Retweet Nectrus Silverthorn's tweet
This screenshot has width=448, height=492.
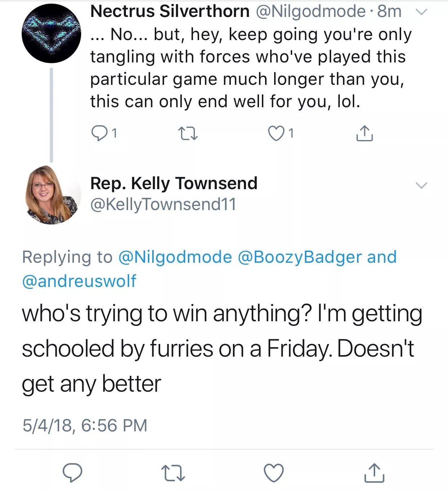188,134
